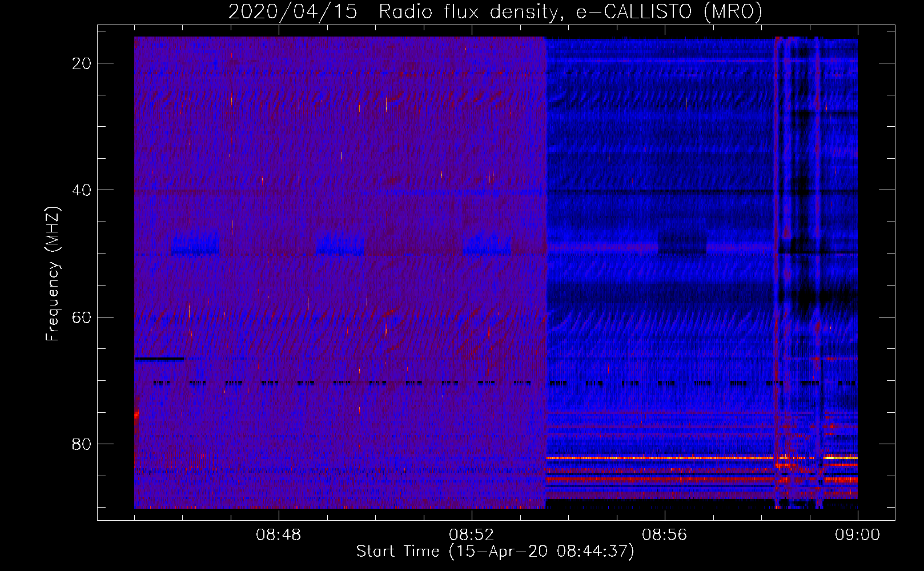Click the 40 MHz frequency tick label
Screen dimensions: 924x571
(82, 190)
